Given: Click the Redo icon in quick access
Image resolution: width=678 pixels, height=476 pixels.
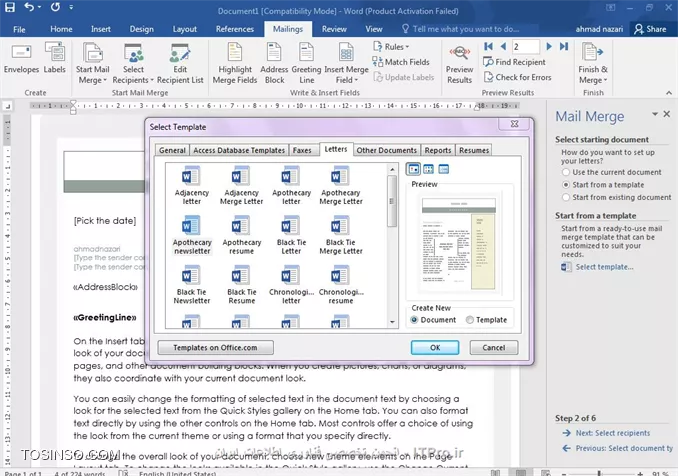Looking at the screenshot, I should [55, 7].
